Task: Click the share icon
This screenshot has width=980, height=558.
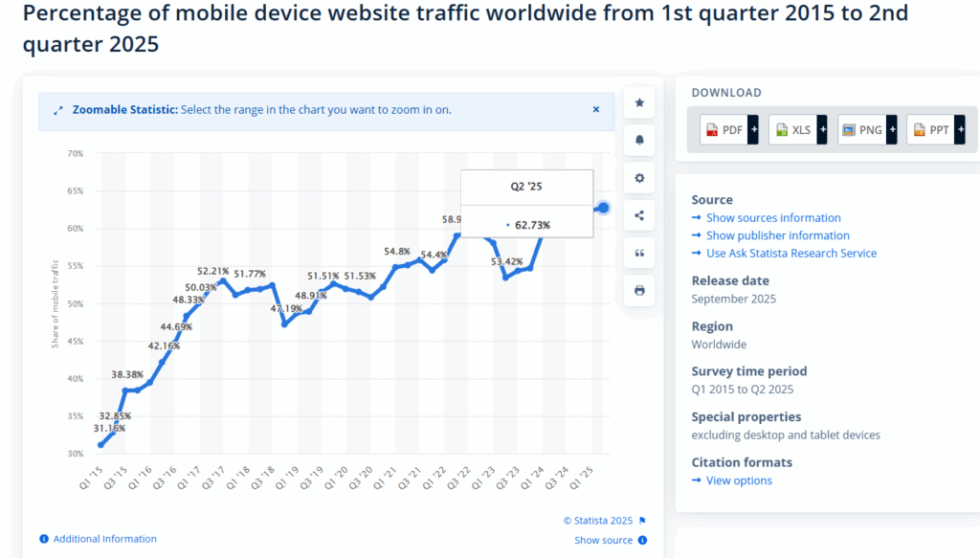Action: coord(638,215)
